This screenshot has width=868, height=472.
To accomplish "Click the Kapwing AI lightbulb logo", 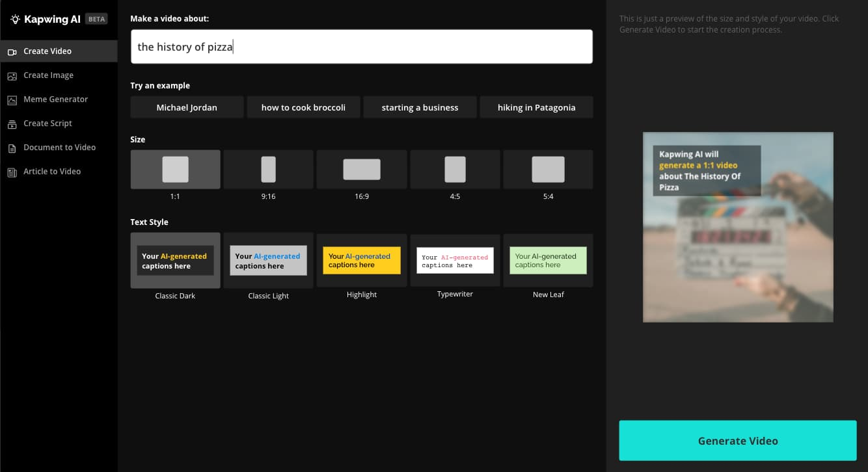I will pyautogui.click(x=15, y=19).
